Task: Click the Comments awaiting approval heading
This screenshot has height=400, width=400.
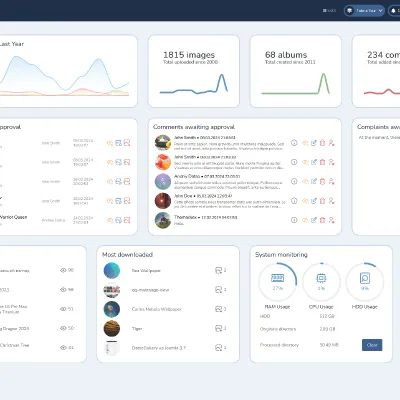Action: (x=194, y=127)
